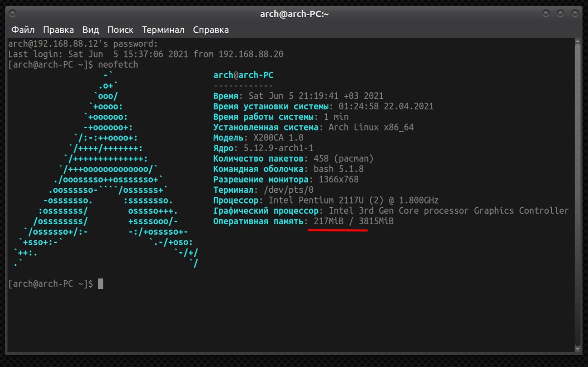Screen dimensions: 588x367
Task: Open the Поиск menu
Action: [120, 30]
